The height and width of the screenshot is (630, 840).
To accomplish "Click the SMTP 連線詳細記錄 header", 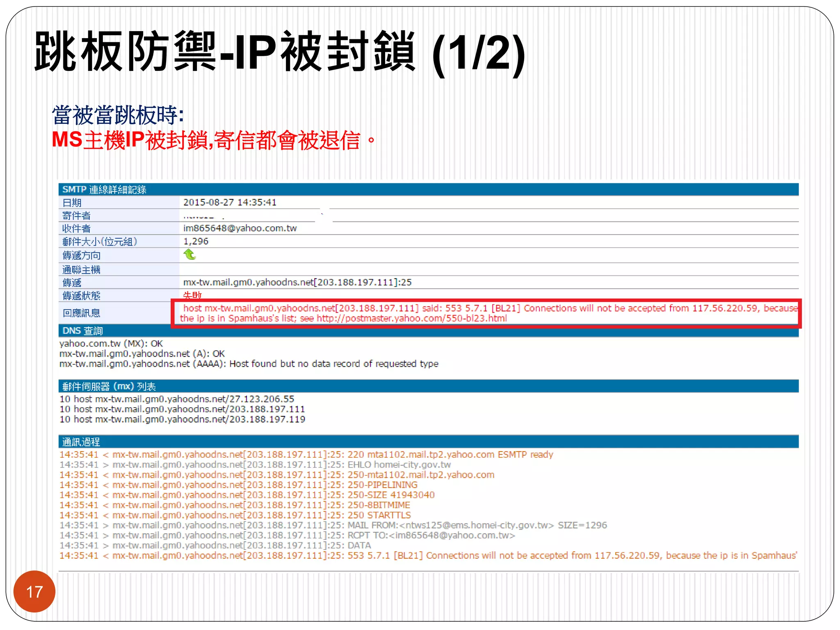I will click(x=429, y=189).
